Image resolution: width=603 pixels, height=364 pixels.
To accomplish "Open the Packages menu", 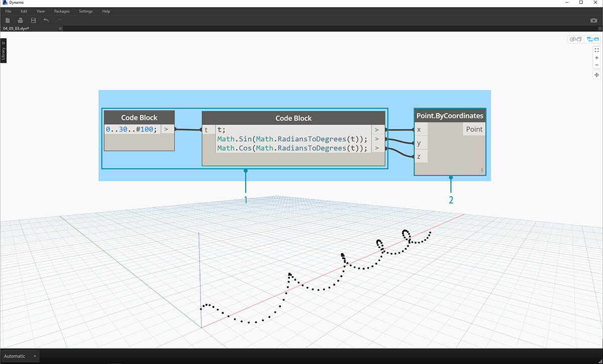I will click(x=62, y=11).
